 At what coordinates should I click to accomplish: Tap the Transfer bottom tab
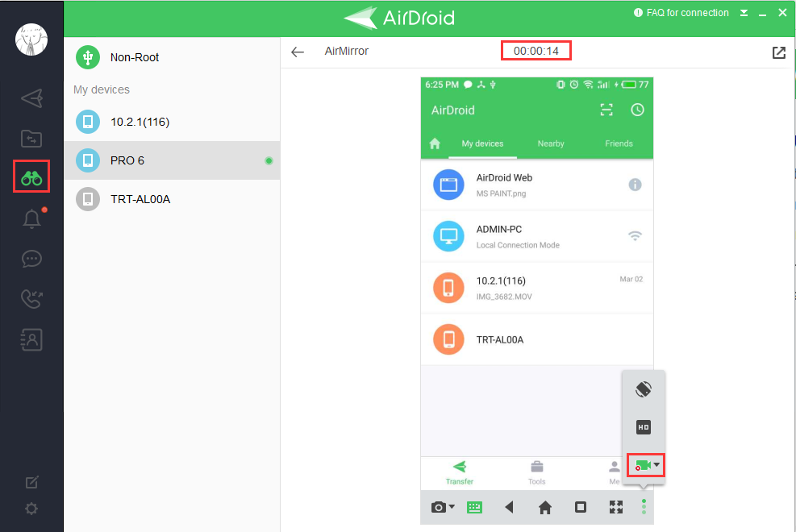click(x=460, y=472)
